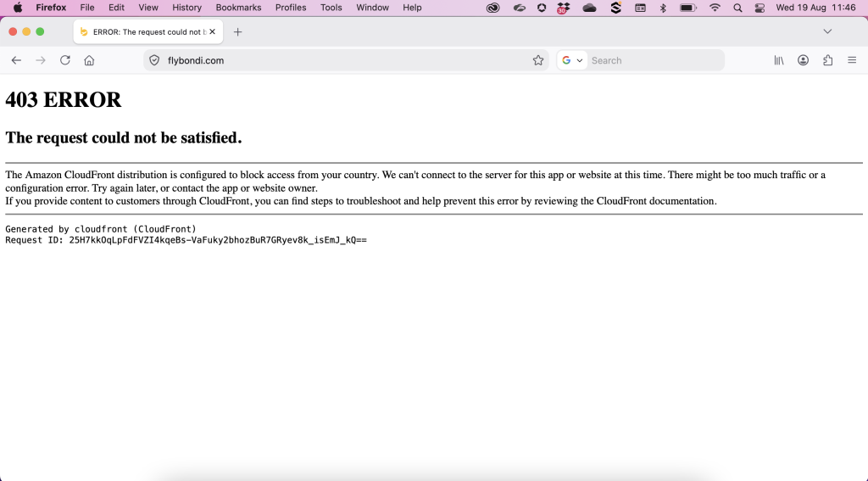Screen dimensions: 868x481
Task: Click the swoosh icon beside Creative Cloud
Action: pos(519,8)
